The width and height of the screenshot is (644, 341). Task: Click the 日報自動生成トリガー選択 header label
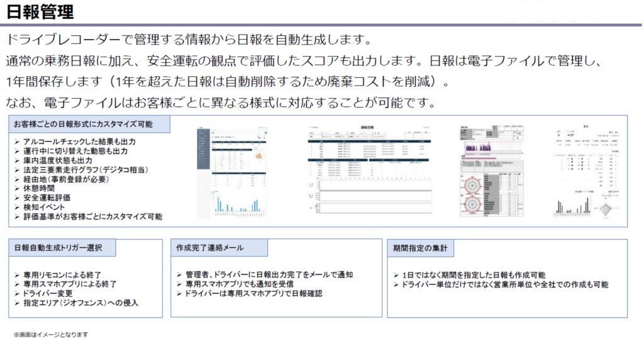click(62, 248)
